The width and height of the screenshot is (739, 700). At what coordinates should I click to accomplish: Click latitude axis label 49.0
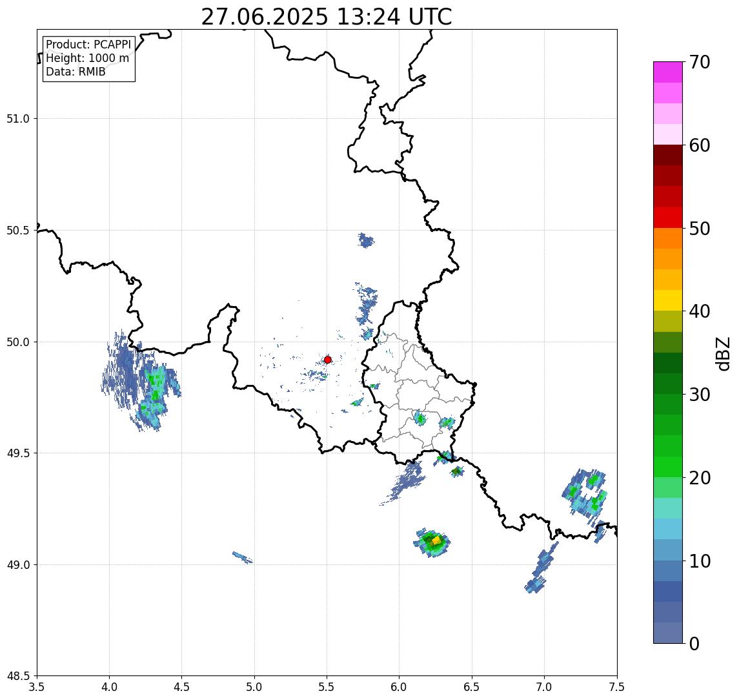[x=18, y=564]
